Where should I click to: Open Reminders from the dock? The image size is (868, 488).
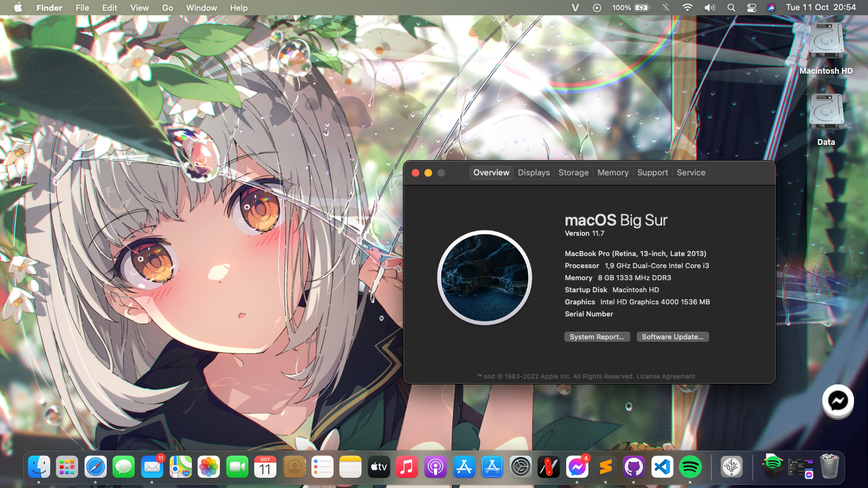[x=322, y=467]
